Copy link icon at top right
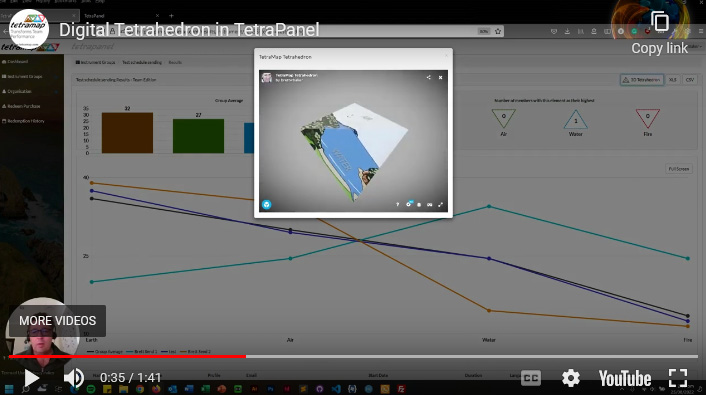 pos(660,21)
